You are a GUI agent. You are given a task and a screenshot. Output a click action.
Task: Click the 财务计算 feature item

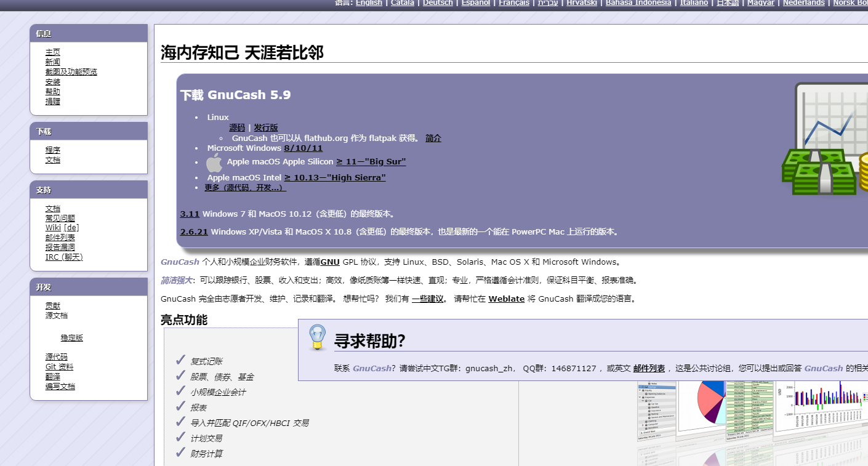click(x=206, y=454)
